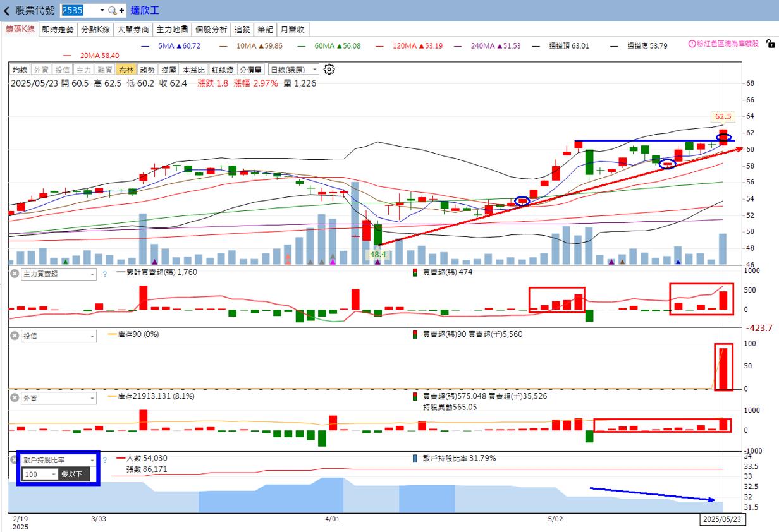Click the back arrow beside 股票代號
This screenshot has height=532, width=779.
(x=7, y=11)
